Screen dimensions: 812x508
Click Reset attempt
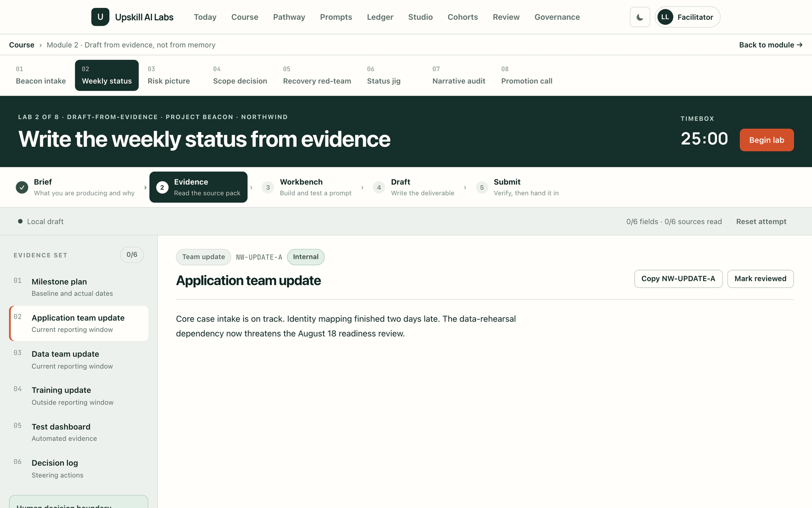pos(761,222)
